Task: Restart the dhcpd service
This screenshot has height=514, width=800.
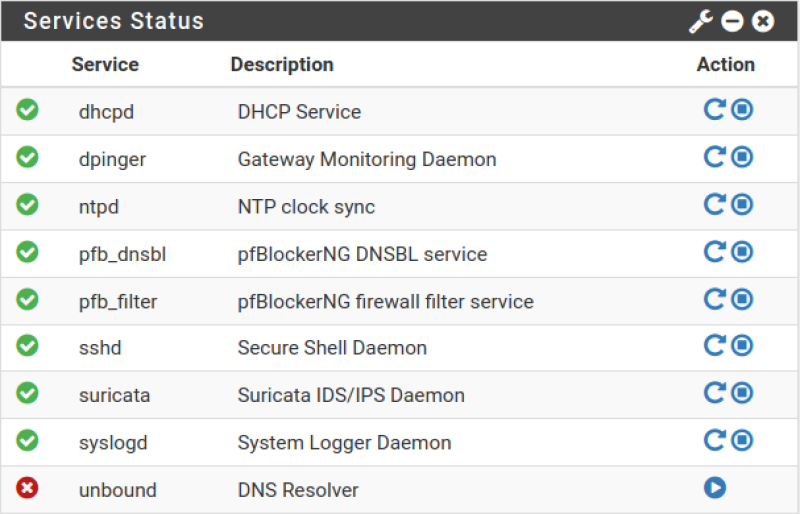Action: (714, 109)
